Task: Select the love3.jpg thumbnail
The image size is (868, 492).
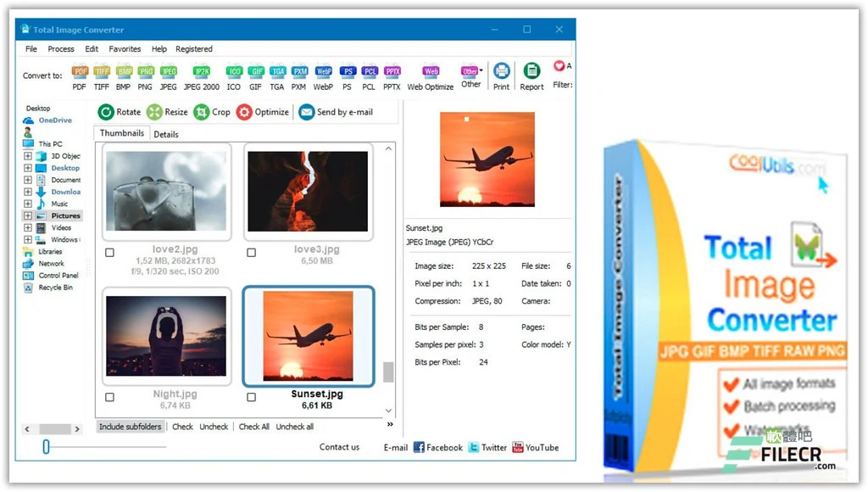Action: coord(308,192)
